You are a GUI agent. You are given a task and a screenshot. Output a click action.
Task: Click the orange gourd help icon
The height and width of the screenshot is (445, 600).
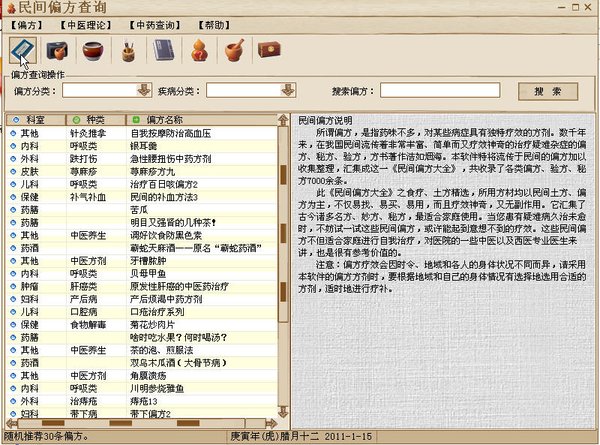[199, 51]
